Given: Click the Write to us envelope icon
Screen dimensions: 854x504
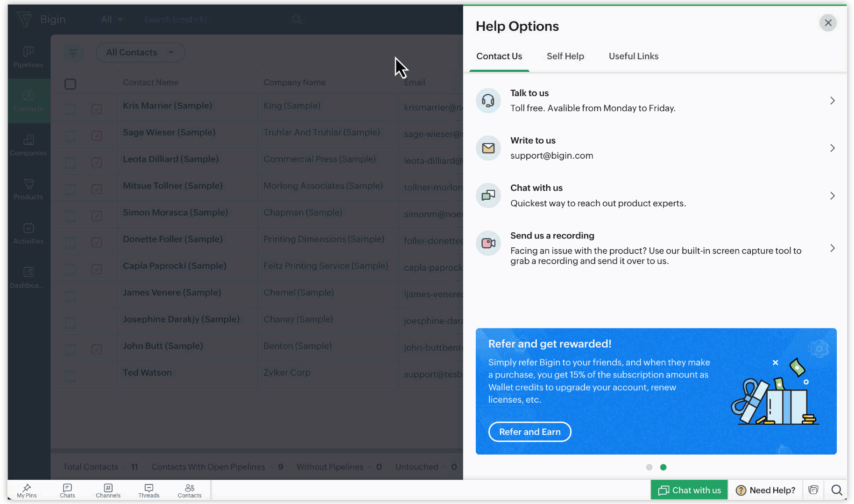Looking at the screenshot, I should pos(488,148).
